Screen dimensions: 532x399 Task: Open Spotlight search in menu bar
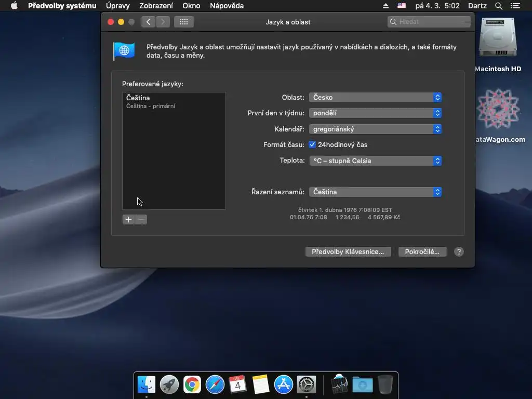498,6
